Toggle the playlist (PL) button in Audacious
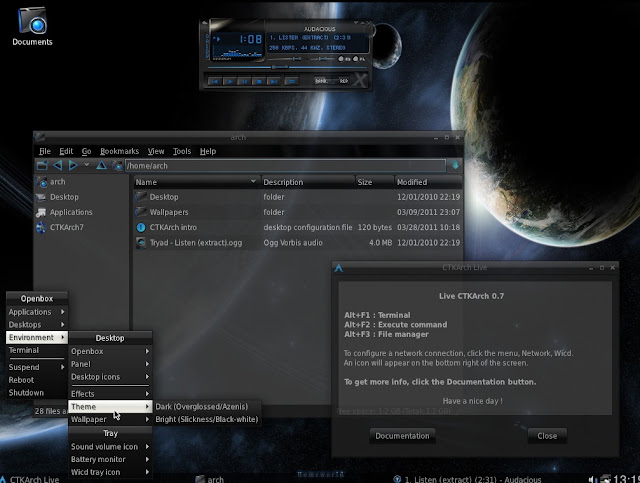The height and width of the screenshot is (483, 640). (x=359, y=59)
